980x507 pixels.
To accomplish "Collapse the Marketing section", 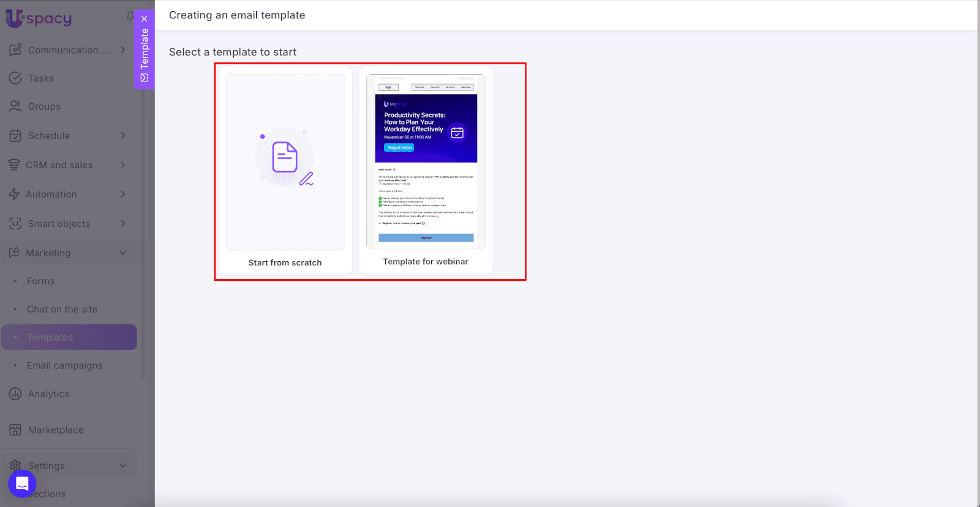I will click(123, 253).
